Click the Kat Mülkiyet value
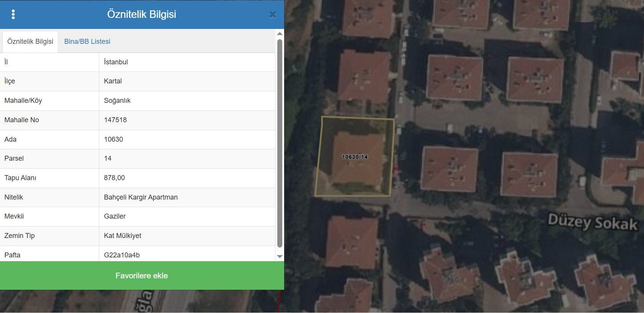The width and height of the screenshot is (644, 313). coord(122,236)
